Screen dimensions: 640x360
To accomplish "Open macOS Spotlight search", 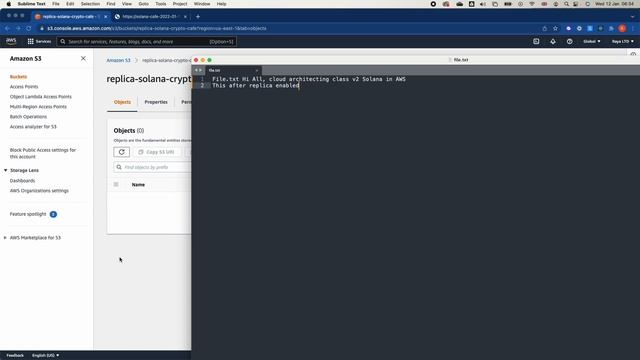I will (x=566, y=4).
